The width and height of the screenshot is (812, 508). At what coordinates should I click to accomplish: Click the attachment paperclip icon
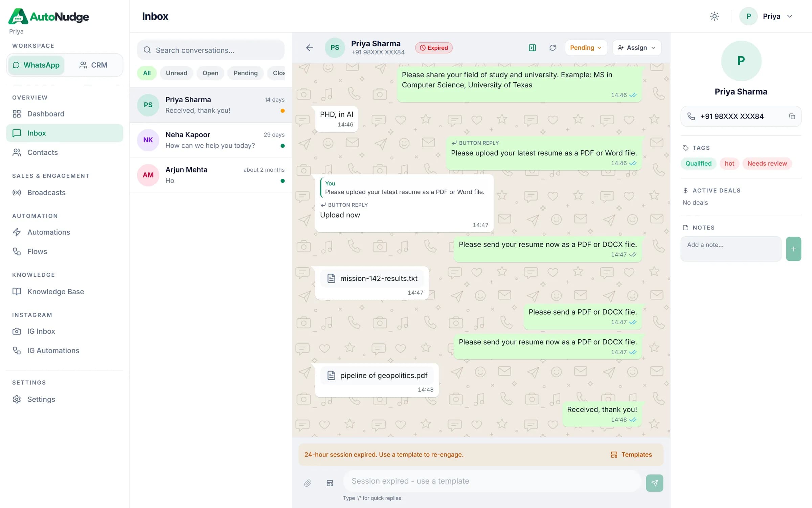[307, 483]
